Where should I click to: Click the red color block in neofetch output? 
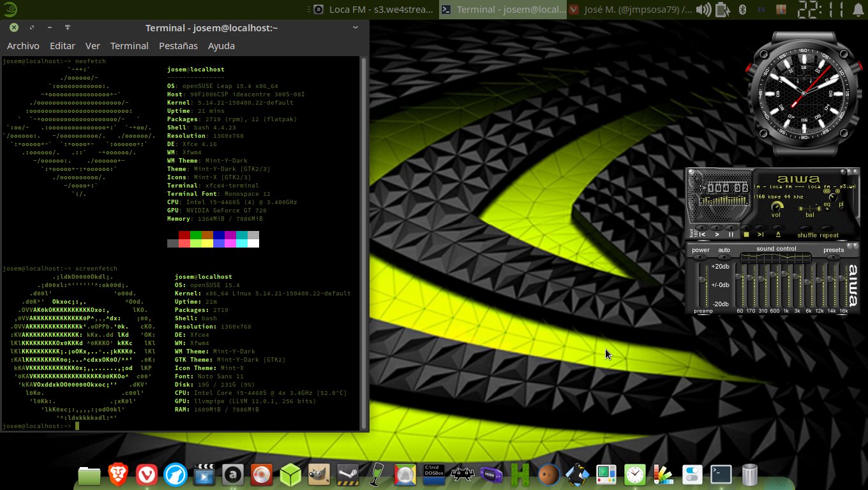(184, 235)
